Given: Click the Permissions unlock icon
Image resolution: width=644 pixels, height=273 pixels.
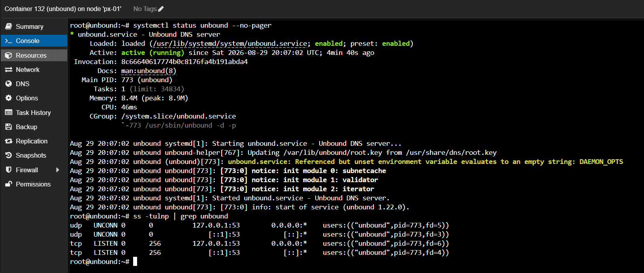Looking at the screenshot, I should coord(8,184).
